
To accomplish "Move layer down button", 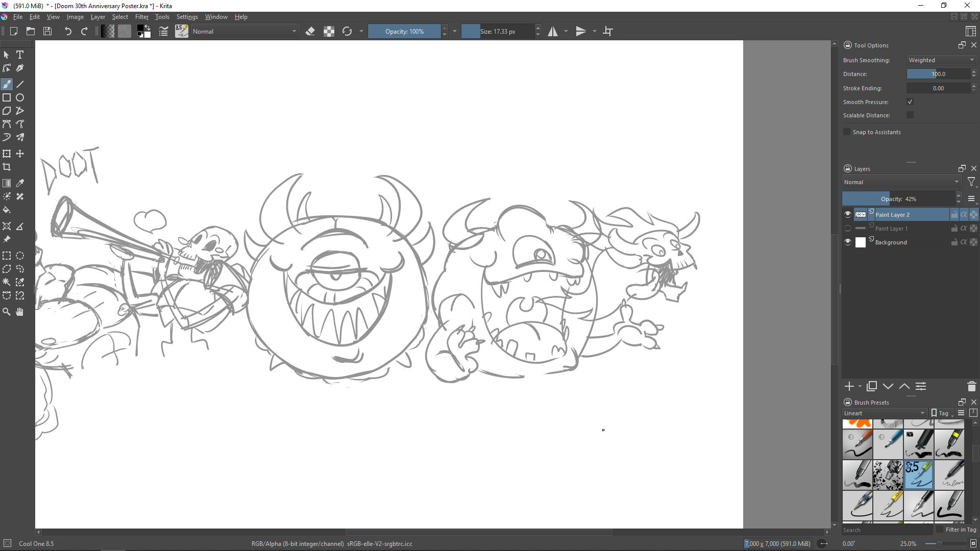I will point(888,386).
